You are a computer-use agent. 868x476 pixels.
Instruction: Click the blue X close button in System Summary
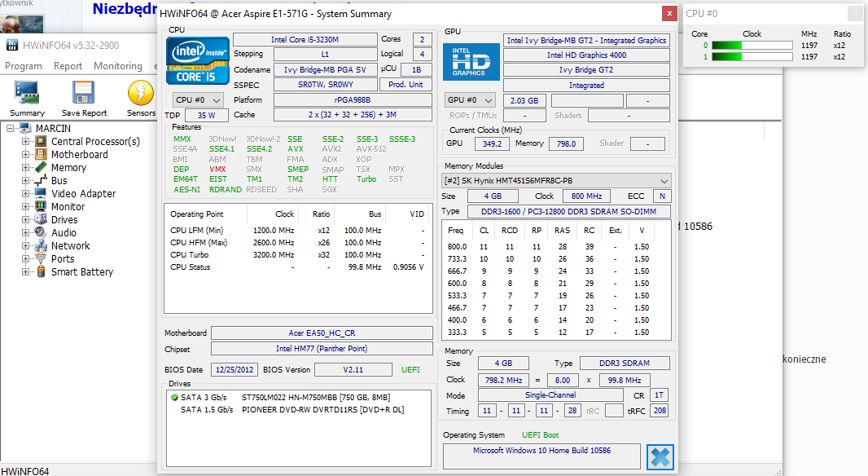[660, 457]
